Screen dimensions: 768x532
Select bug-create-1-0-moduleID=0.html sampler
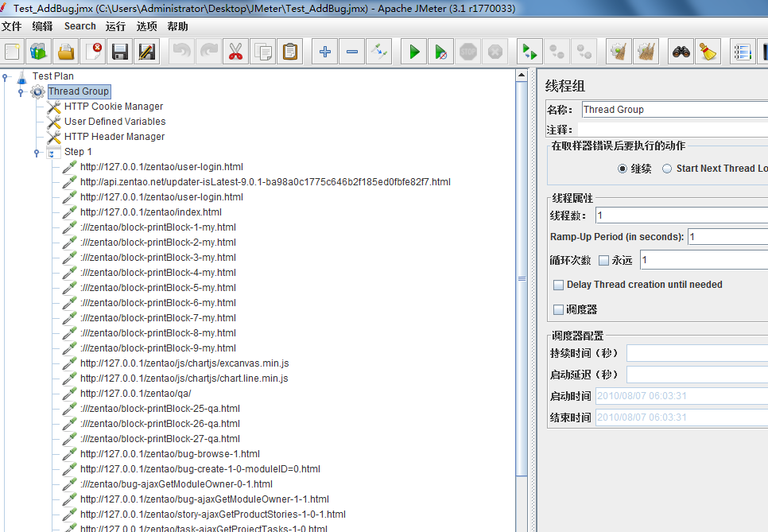click(x=200, y=469)
